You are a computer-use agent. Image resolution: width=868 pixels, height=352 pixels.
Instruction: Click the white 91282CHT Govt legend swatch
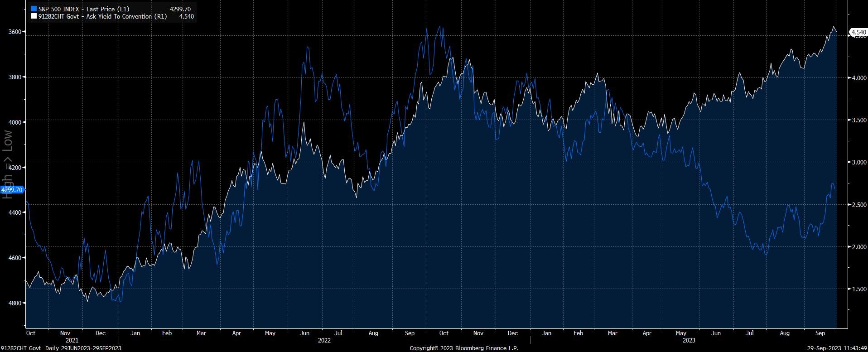tap(34, 17)
